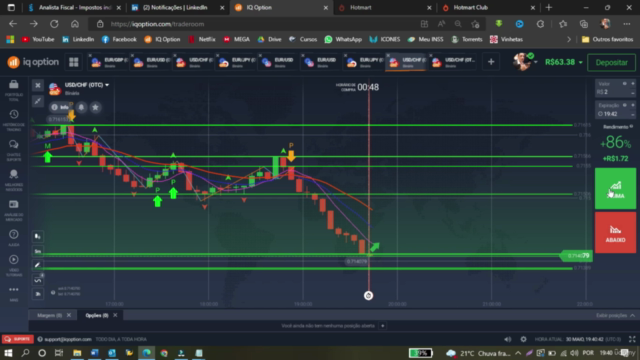Open the WhatsApp bookmark
The width and height of the screenshot is (640, 360).
[343, 39]
